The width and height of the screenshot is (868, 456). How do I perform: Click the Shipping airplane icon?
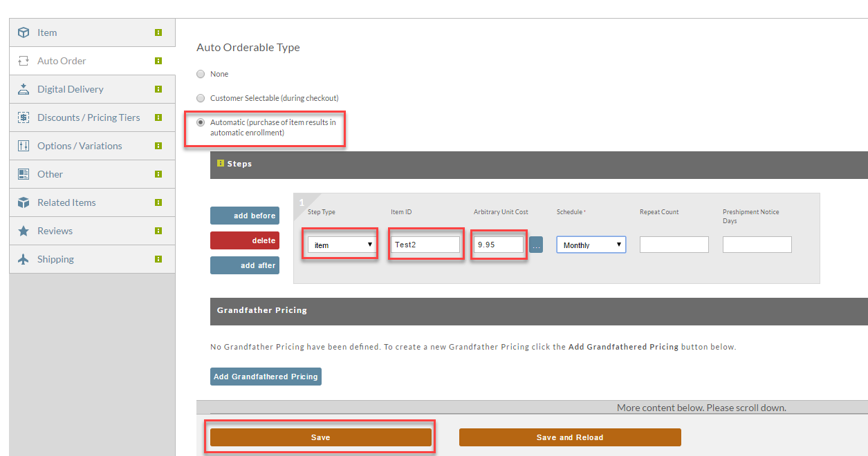coord(24,259)
